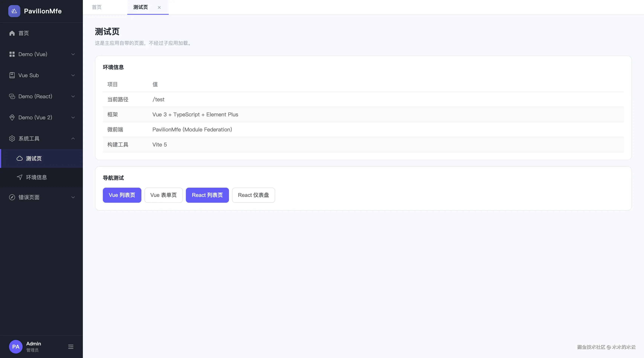The image size is (644, 358).
Task: Click the 环境信息 card title
Action: point(113,67)
